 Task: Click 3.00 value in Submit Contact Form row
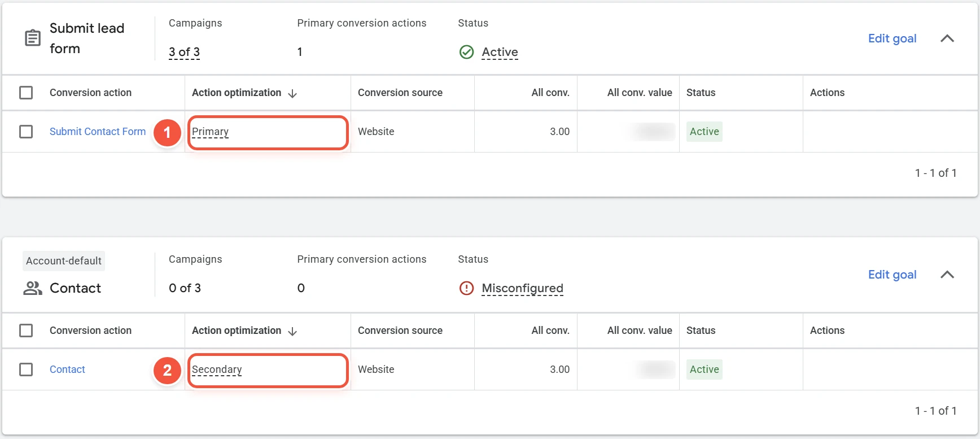(559, 132)
